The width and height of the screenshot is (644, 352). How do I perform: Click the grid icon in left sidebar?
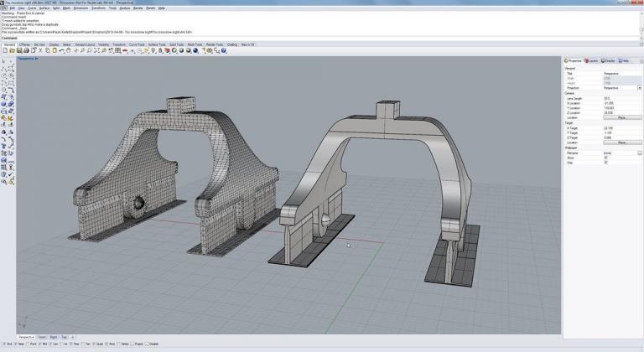(x=3, y=167)
